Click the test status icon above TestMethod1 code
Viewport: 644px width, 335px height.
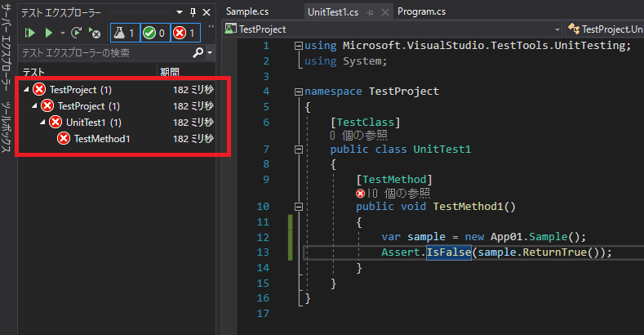[360, 194]
